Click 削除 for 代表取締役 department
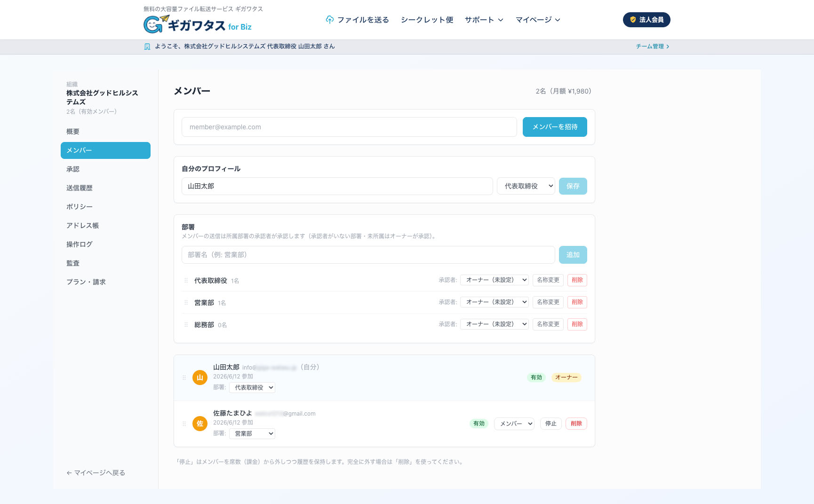814x504 pixels. click(x=577, y=280)
